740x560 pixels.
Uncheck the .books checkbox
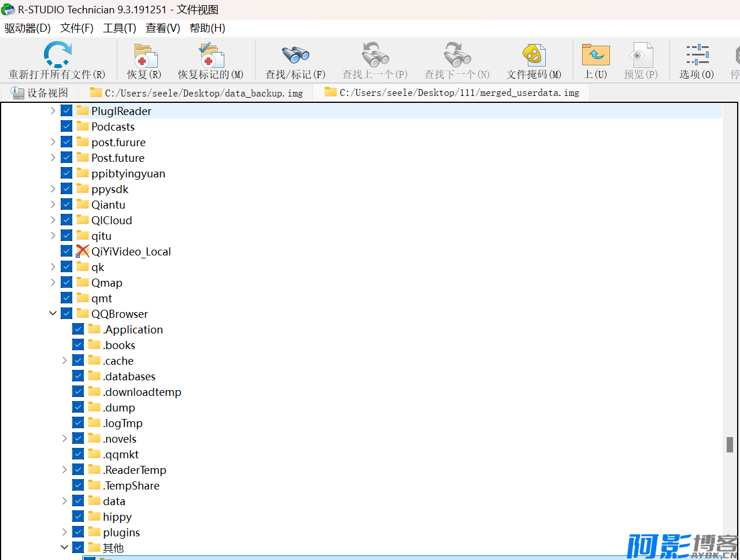click(x=78, y=344)
